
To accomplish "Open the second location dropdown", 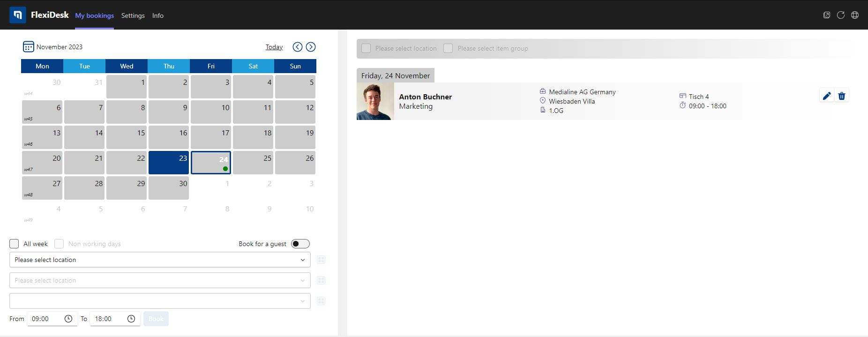I will coord(160,280).
